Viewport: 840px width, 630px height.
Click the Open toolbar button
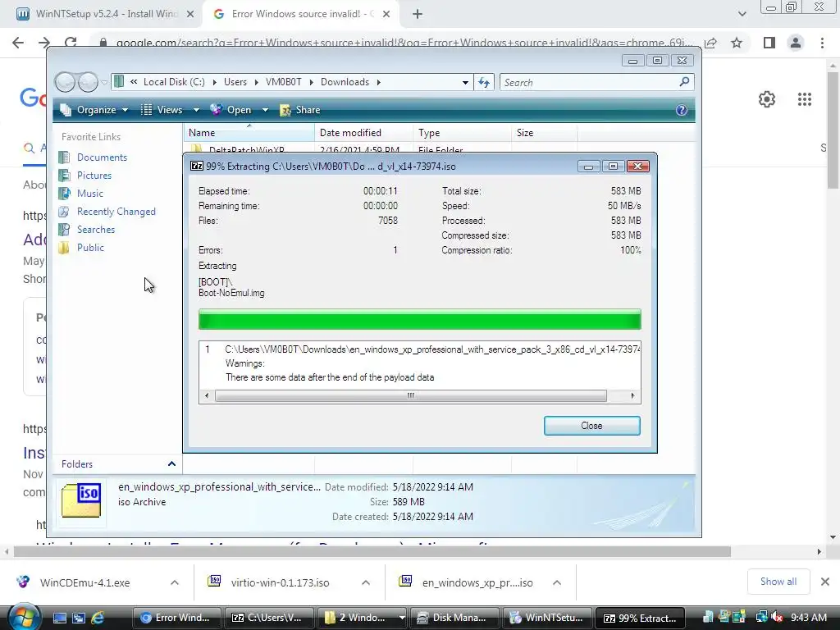point(231,110)
